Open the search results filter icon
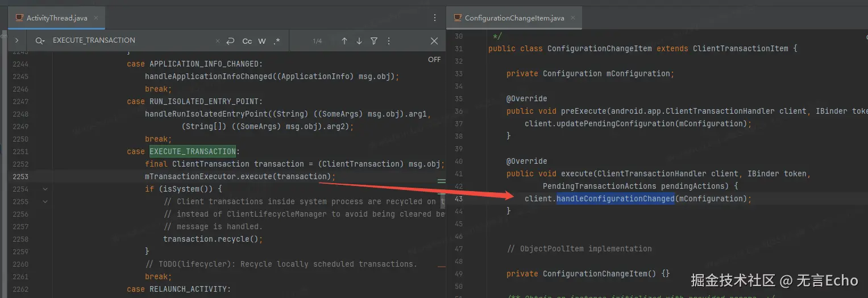The height and width of the screenshot is (298, 868). click(x=374, y=41)
